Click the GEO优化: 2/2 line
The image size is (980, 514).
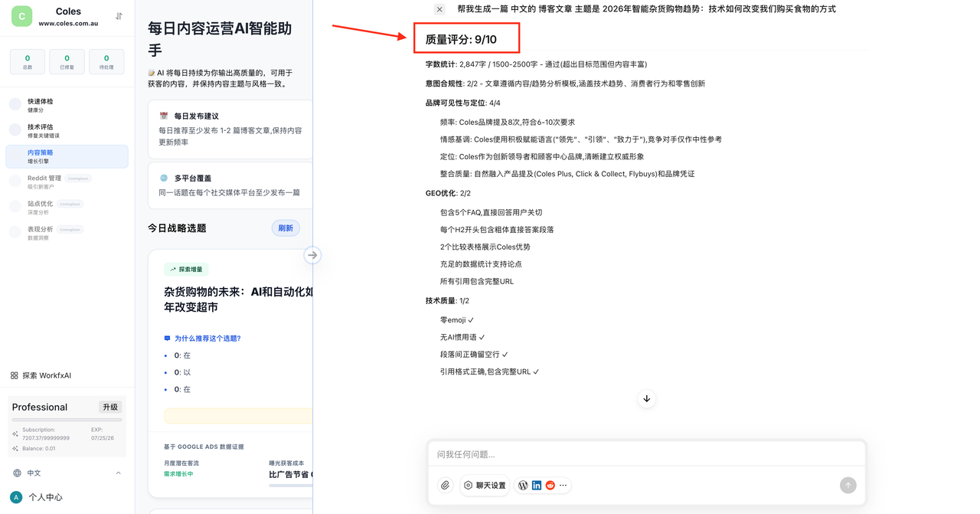[x=448, y=193]
